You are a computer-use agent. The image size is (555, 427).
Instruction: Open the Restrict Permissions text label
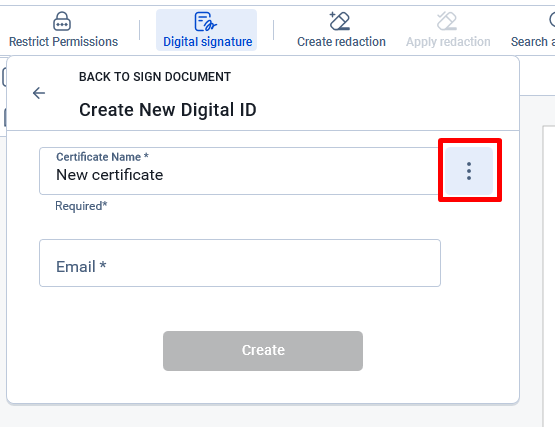pos(63,42)
